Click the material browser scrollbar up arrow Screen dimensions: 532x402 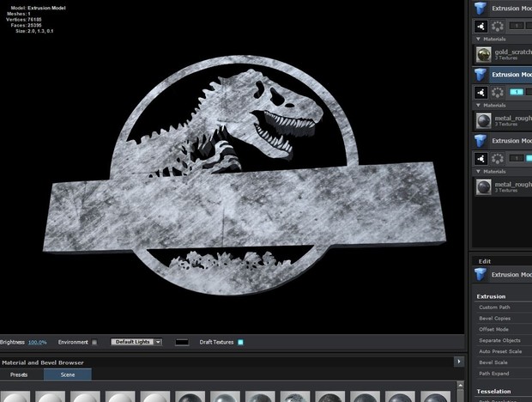click(460, 386)
